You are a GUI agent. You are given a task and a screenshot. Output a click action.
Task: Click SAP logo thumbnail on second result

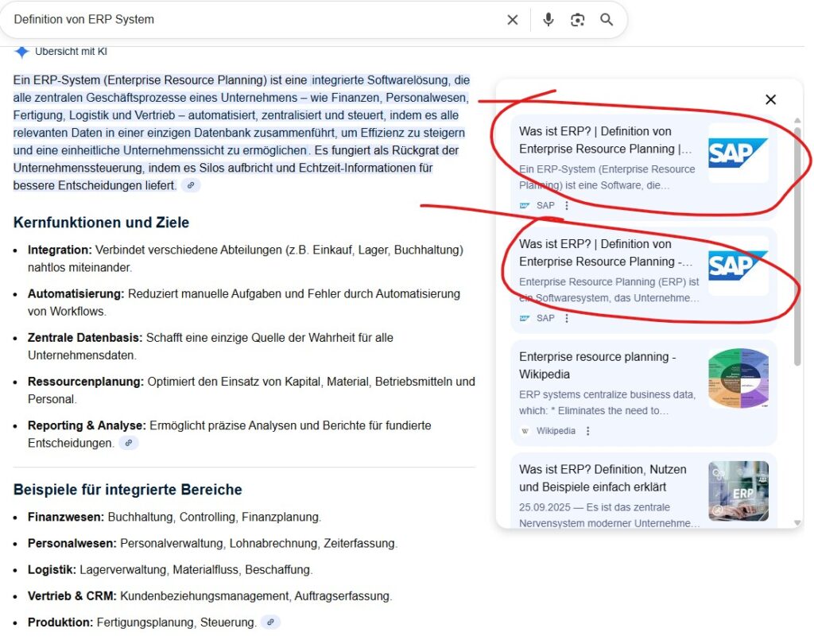(738, 266)
